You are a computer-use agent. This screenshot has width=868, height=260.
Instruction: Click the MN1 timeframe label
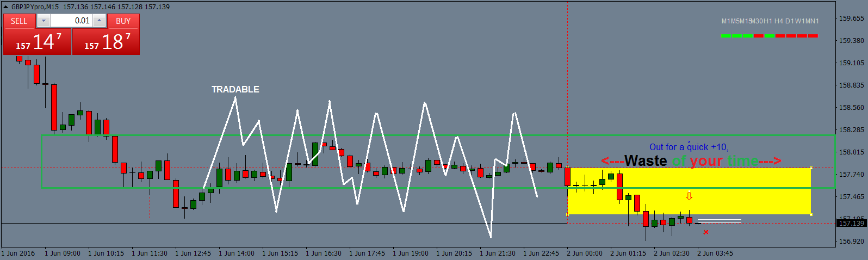[x=812, y=21]
